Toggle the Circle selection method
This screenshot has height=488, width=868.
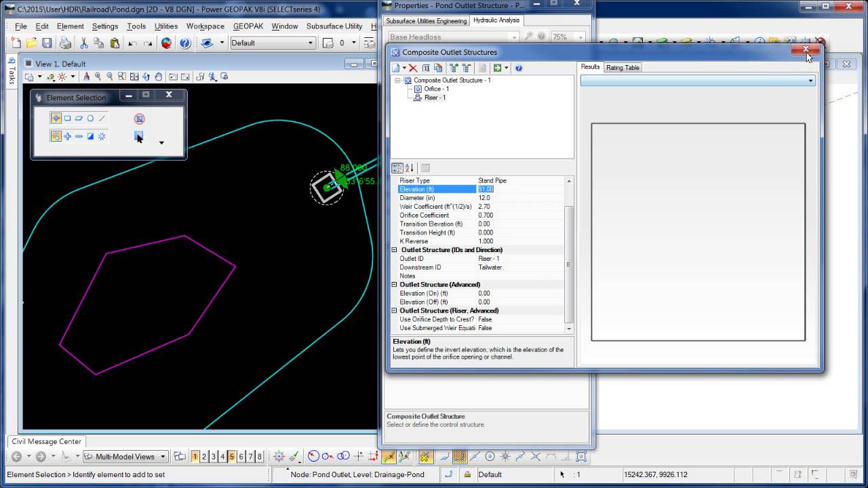coord(90,119)
